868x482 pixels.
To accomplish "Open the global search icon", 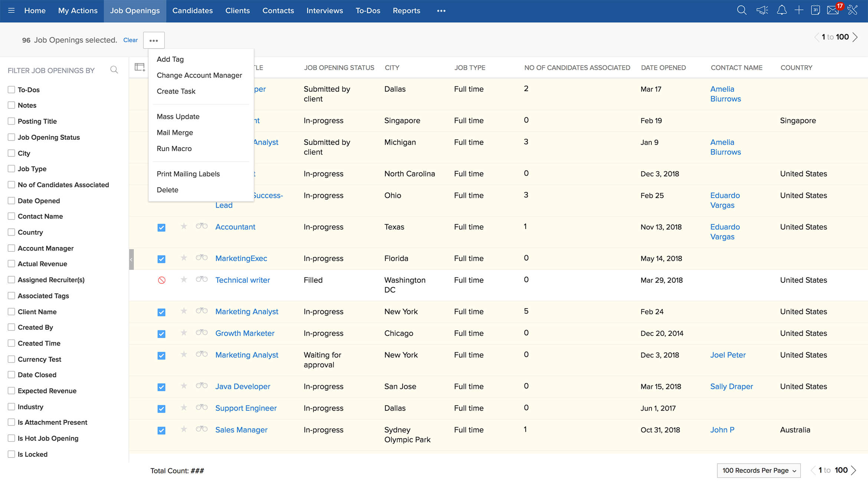I will [742, 10].
